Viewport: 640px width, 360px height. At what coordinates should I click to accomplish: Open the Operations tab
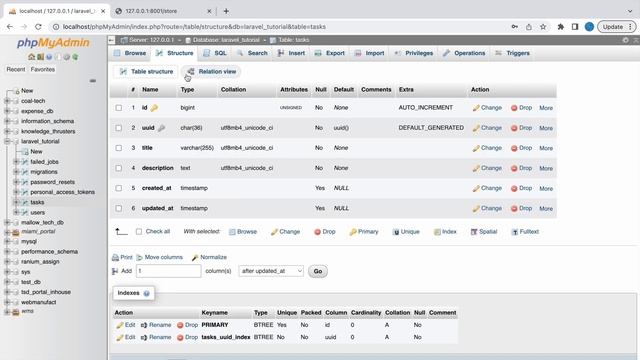(464, 53)
